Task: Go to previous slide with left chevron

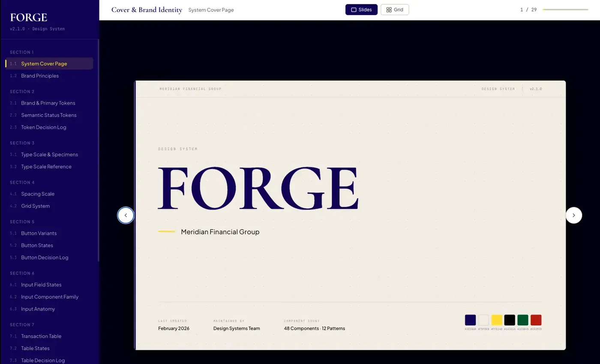Action: point(126,215)
